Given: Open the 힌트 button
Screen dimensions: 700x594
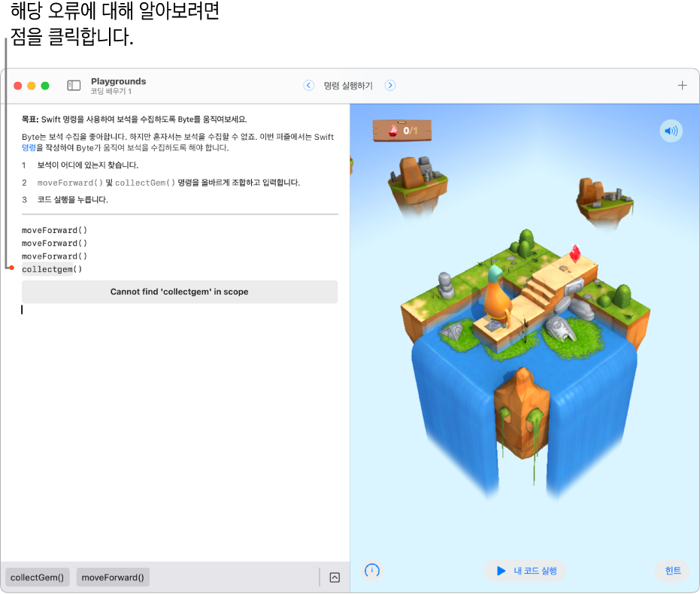Looking at the screenshot, I should pyautogui.click(x=672, y=571).
